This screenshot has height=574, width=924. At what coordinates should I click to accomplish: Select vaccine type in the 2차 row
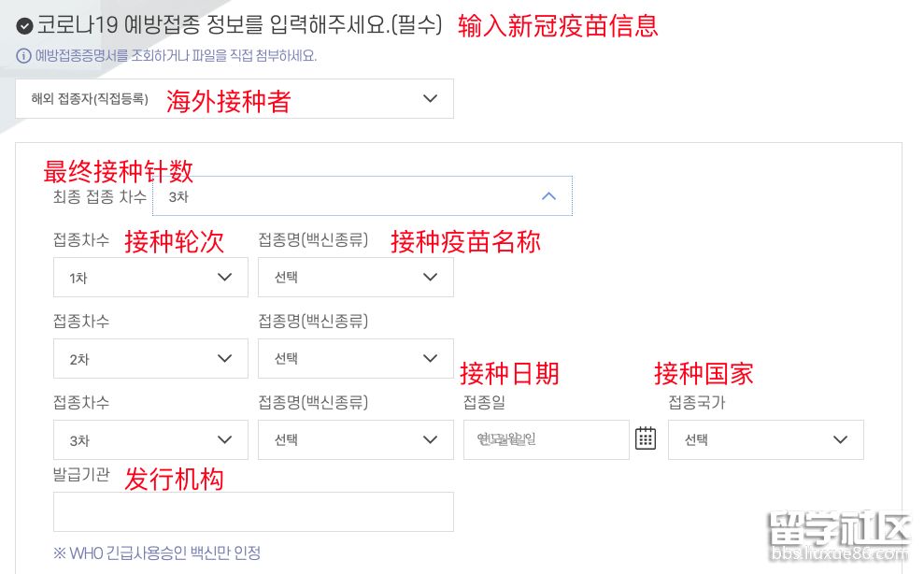[355, 359]
